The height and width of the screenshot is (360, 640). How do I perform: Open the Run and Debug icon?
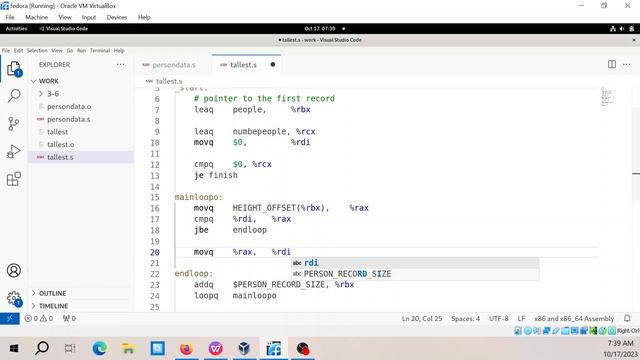(14, 151)
